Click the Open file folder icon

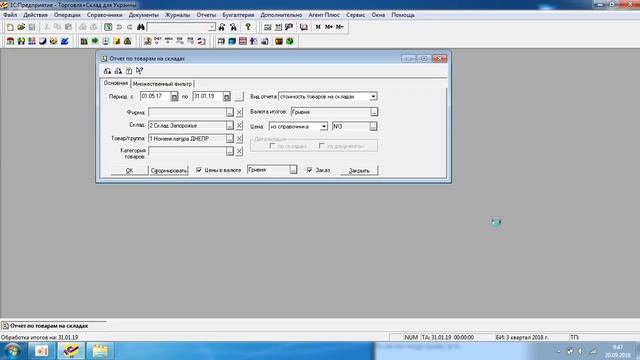[21, 27]
